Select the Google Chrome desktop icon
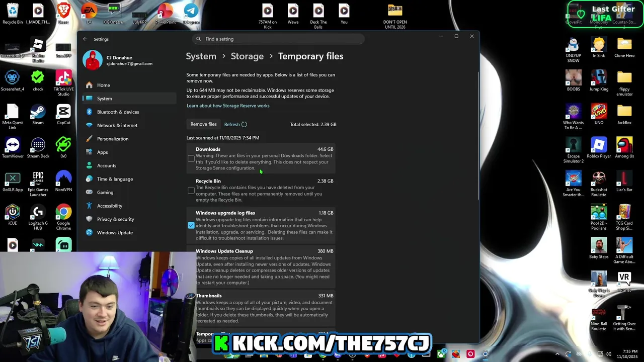This screenshot has width=644, height=362. 63,218
